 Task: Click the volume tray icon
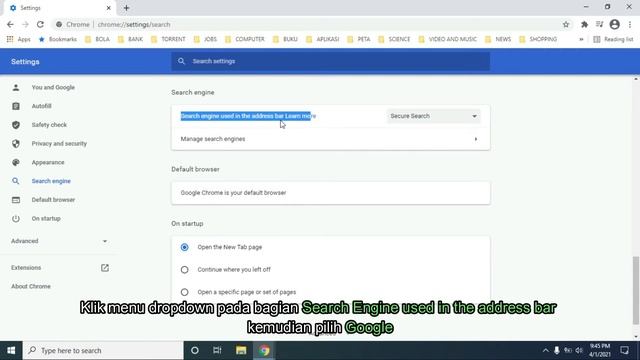click(579, 351)
